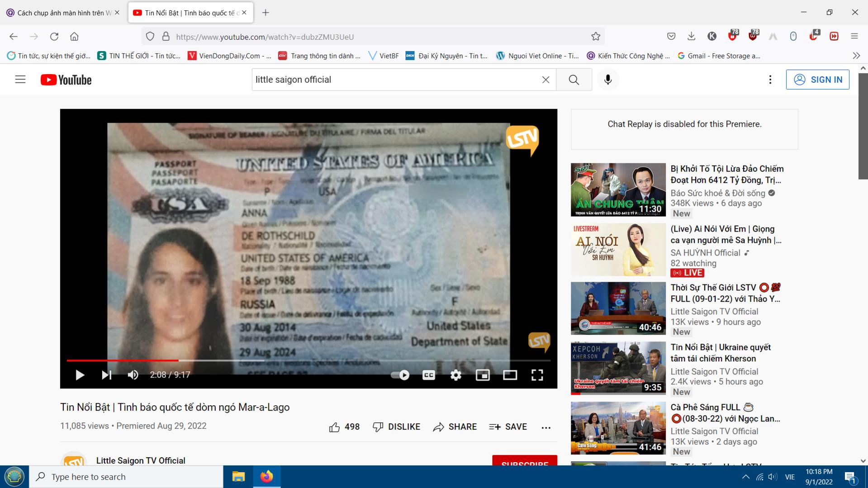Open Đại Kỷ Nguyên bookmark
Viewport: 868px width, 488px height.
[447, 56]
